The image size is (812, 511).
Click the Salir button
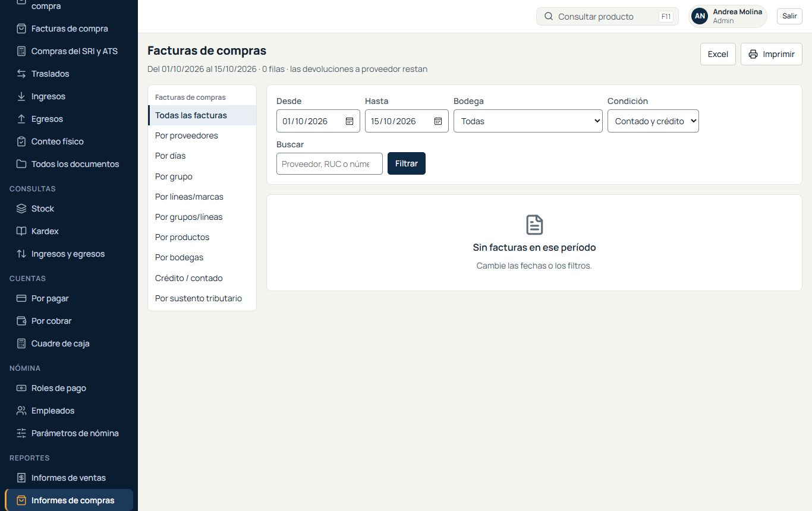coord(789,16)
